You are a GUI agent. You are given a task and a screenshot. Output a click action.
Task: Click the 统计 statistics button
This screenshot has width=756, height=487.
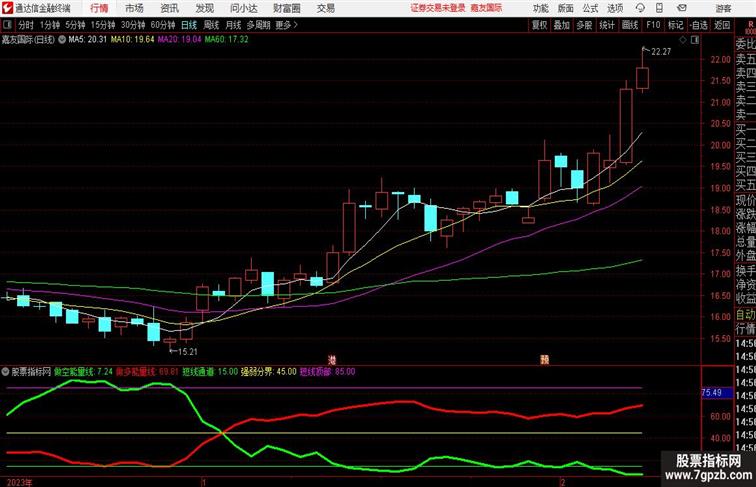pyautogui.click(x=607, y=25)
